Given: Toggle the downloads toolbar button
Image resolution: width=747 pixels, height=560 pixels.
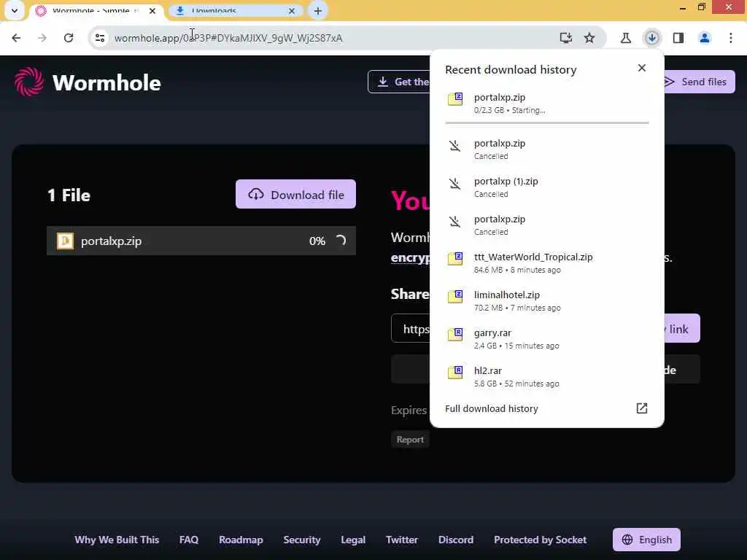Looking at the screenshot, I should pos(651,38).
